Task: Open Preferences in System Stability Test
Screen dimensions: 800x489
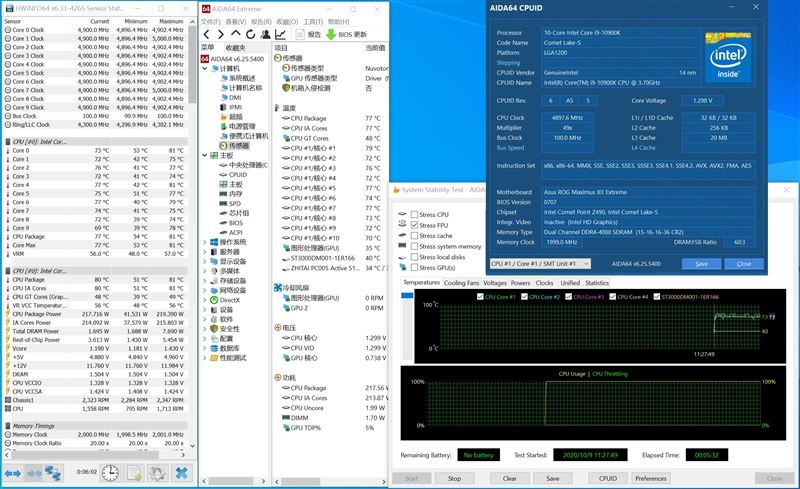Action: coord(651,478)
